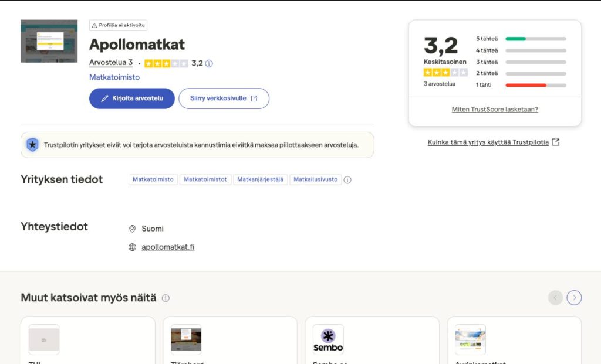Select the Matkanjärjestäjä category tag
This screenshot has height=364, width=601.
259,179
